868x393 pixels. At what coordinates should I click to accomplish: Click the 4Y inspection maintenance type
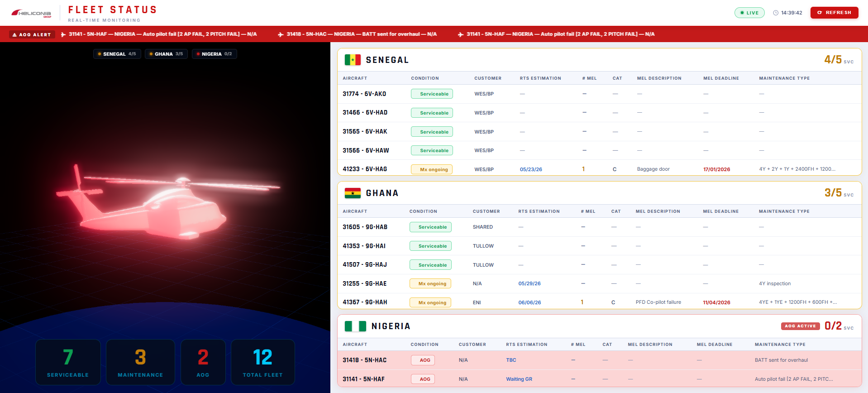pyautogui.click(x=775, y=283)
